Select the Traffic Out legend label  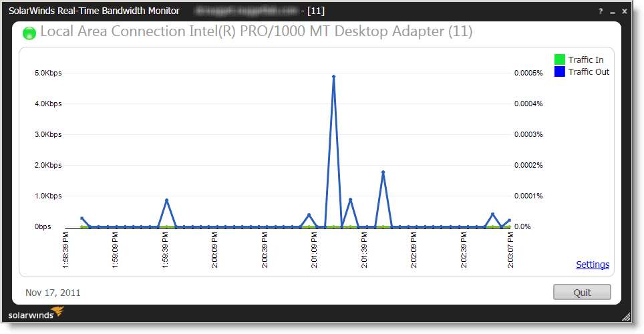[589, 72]
